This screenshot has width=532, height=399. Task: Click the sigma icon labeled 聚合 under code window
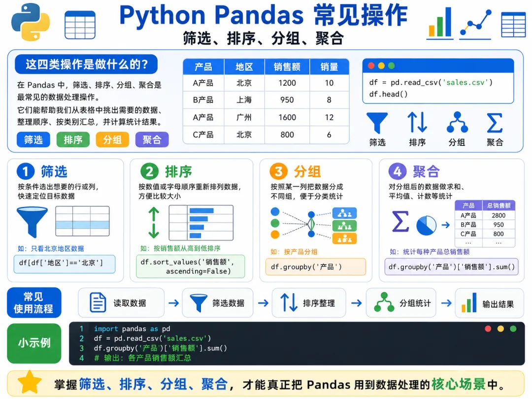coord(495,123)
